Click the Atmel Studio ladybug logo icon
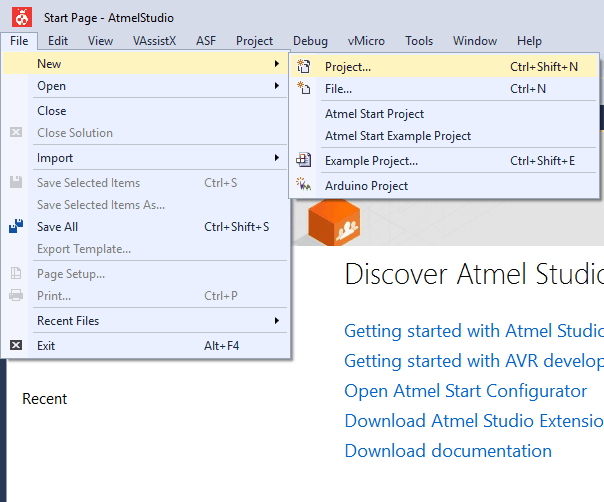 point(22,17)
